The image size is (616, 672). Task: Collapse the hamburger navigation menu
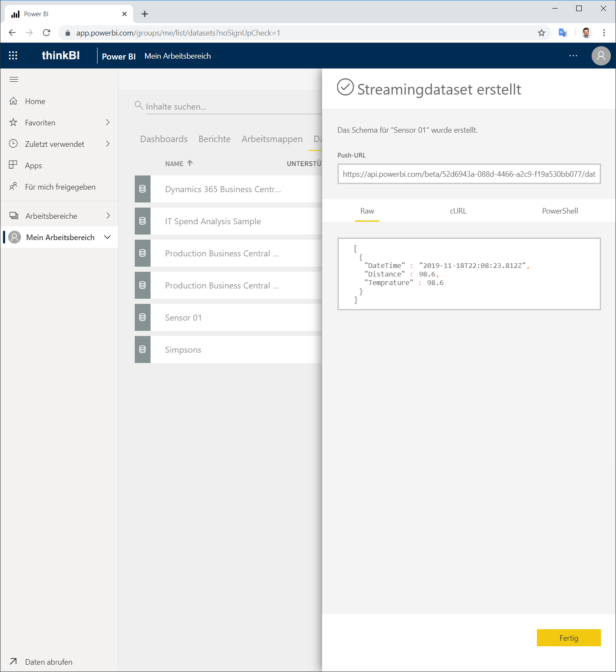tap(14, 79)
